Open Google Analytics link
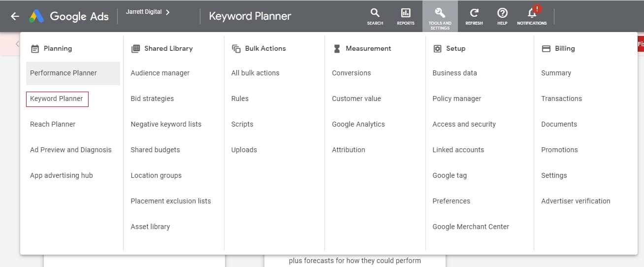The height and width of the screenshot is (267, 644). click(358, 124)
